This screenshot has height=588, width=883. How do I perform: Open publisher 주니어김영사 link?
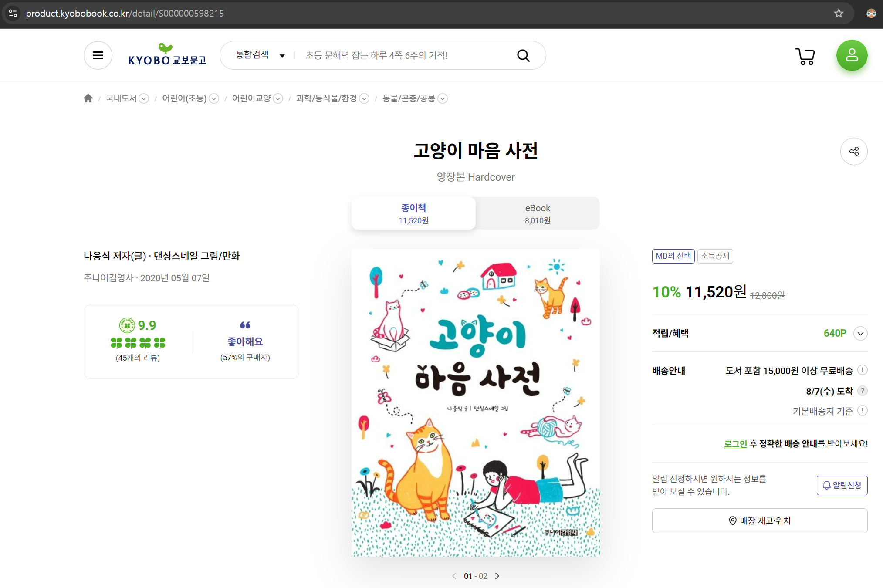click(x=108, y=278)
